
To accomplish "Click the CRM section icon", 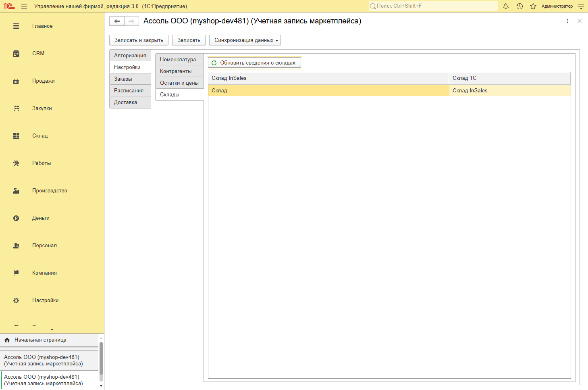I will (x=16, y=54).
